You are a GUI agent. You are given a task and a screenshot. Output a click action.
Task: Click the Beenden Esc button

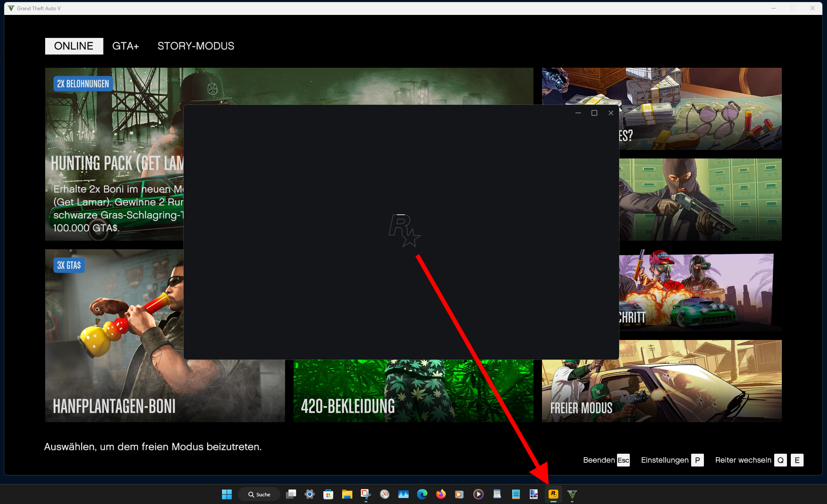(x=623, y=460)
